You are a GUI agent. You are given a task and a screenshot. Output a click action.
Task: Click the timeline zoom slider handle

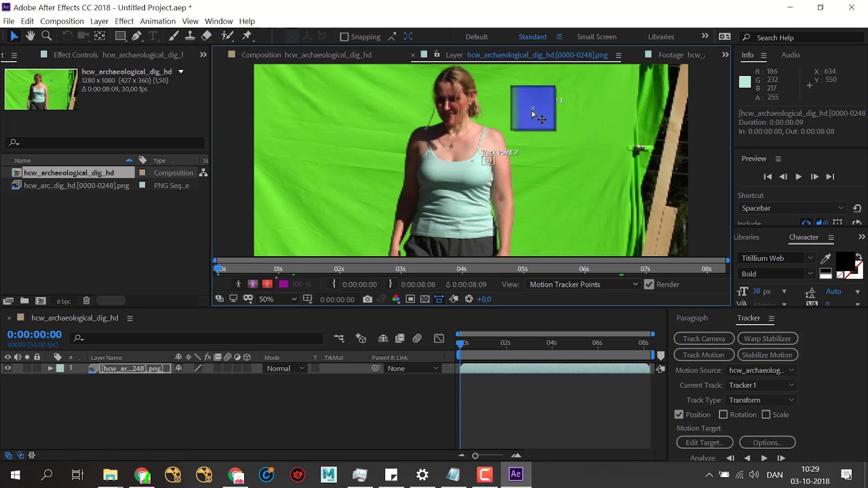click(x=475, y=455)
